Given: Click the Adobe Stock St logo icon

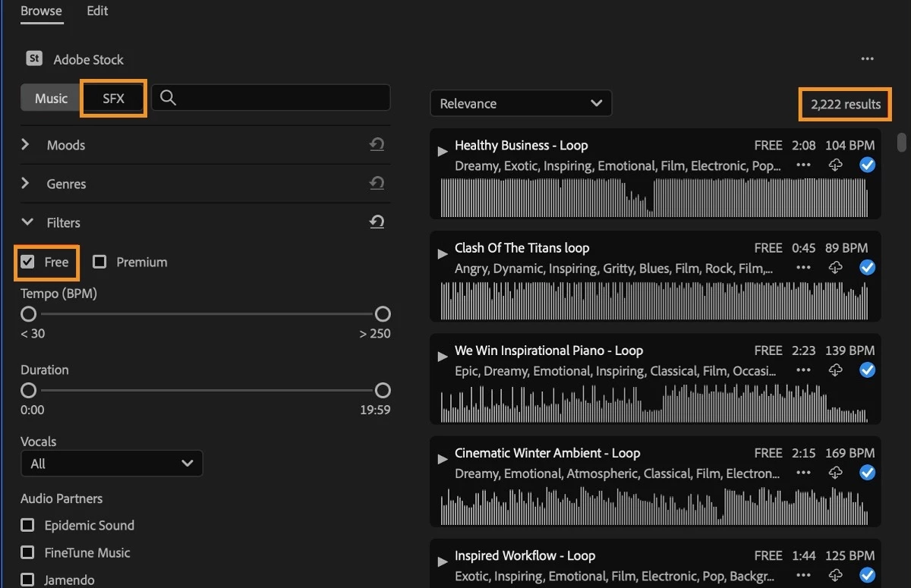Looking at the screenshot, I should 34,58.
